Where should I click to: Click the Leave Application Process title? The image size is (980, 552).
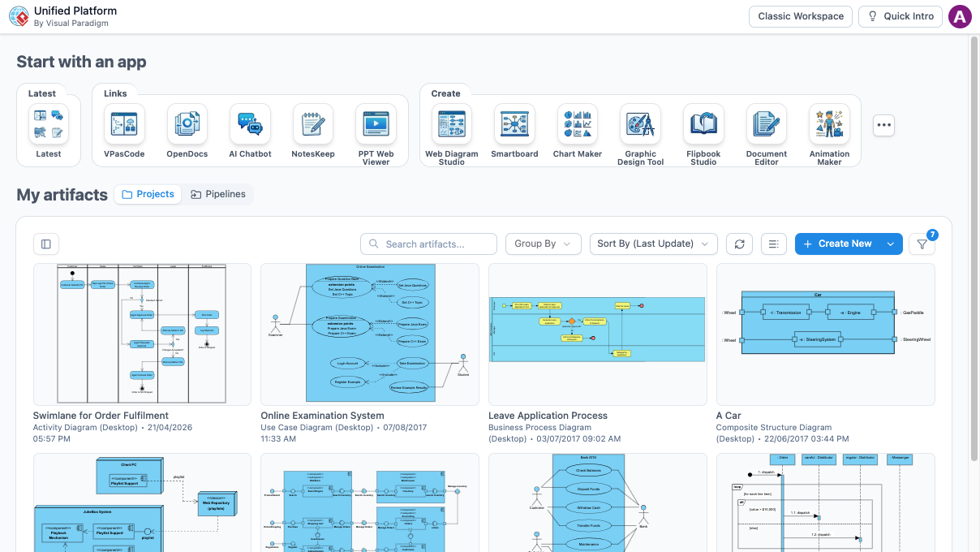[548, 416]
